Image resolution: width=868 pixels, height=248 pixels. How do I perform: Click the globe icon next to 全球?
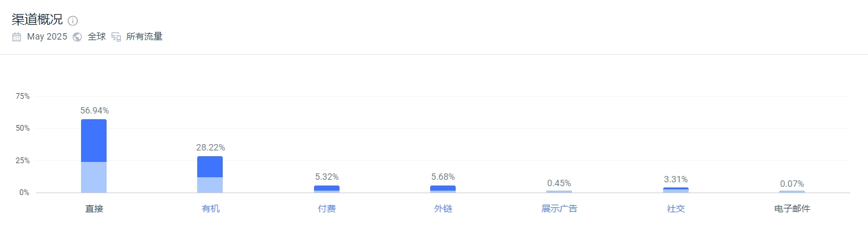coord(77,37)
